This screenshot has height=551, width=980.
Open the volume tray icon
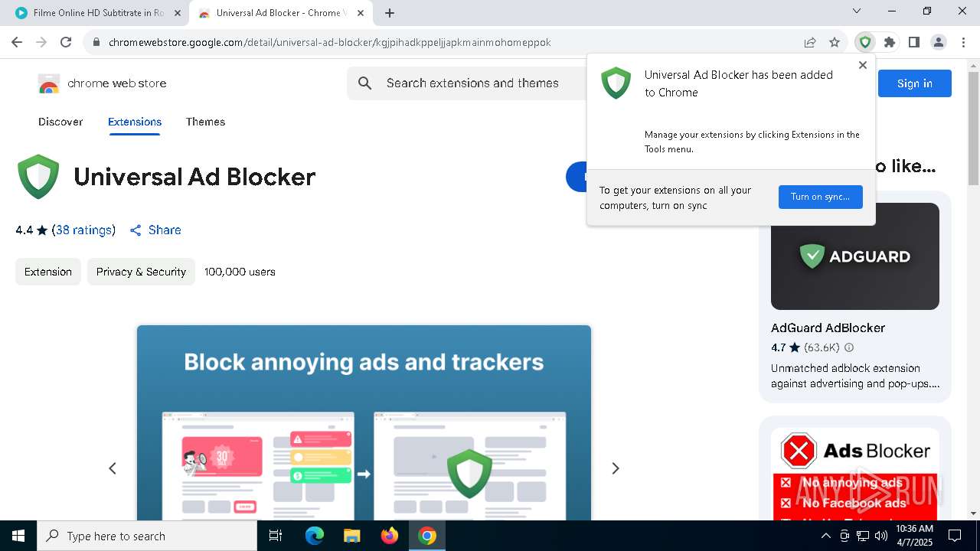[x=881, y=536]
